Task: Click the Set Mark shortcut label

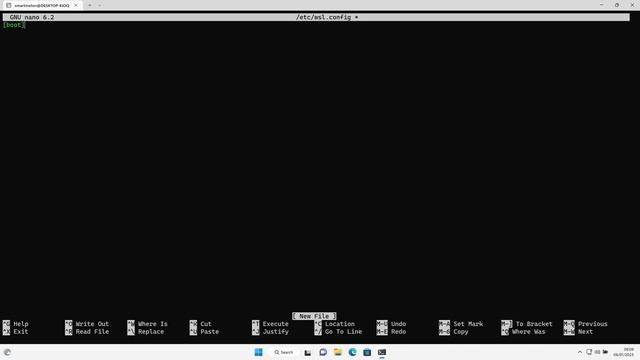Action: click(468, 324)
